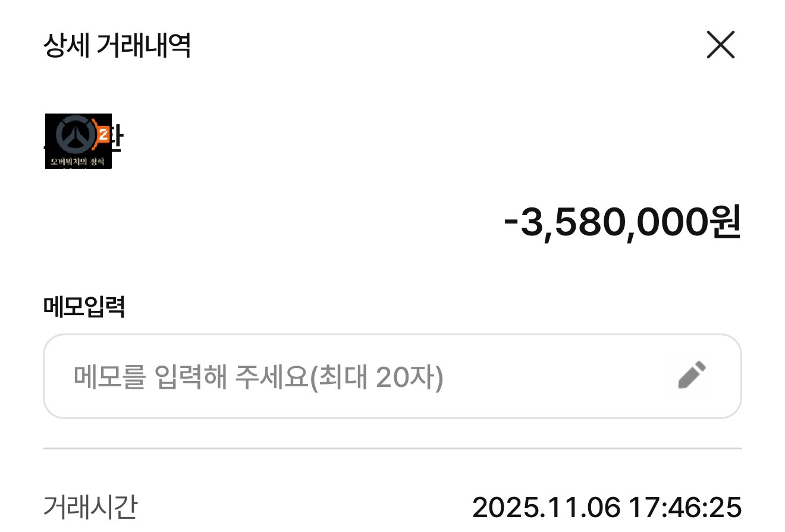Click the Overwatch 2 logo thumbnail
The width and height of the screenshot is (785, 532).
tap(78, 141)
